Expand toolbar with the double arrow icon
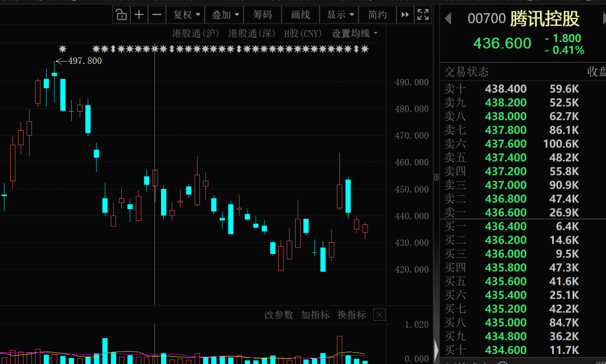This screenshot has width=606, height=364. pyautogui.click(x=405, y=15)
